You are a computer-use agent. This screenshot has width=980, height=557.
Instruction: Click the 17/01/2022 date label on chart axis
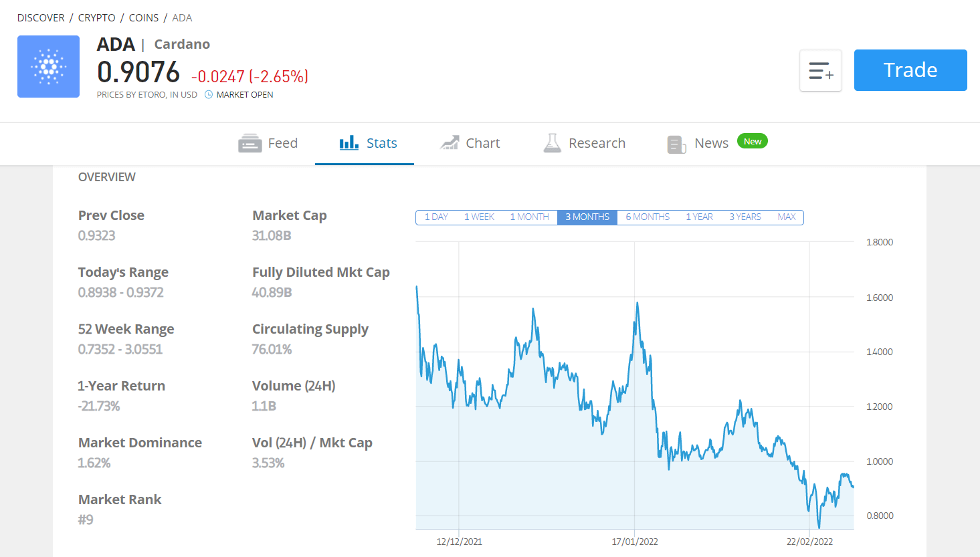635,542
